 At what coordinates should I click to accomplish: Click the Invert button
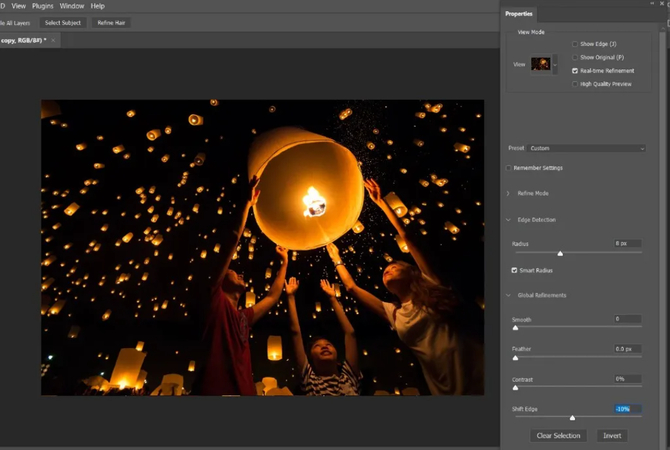(612, 435)
